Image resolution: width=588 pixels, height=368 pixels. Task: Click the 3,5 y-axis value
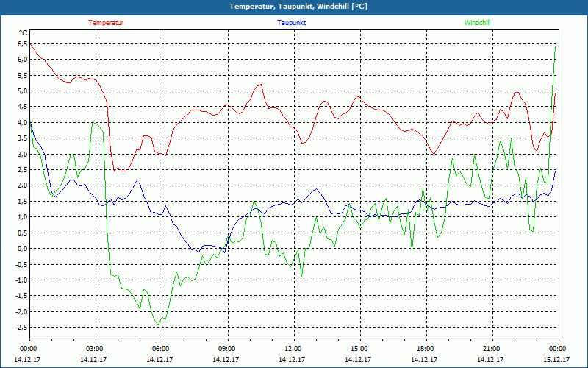[23, 138]
